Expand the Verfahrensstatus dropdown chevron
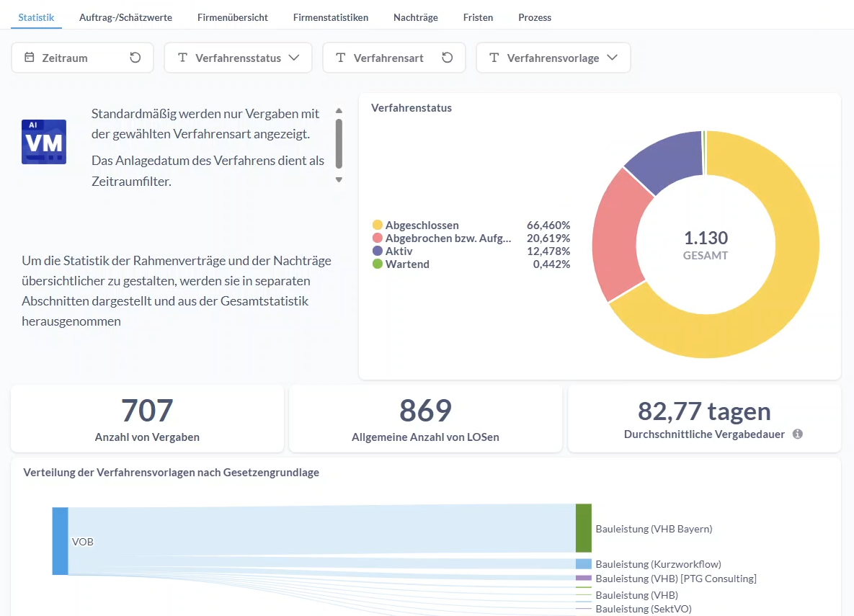 click(x=294, y=57)
